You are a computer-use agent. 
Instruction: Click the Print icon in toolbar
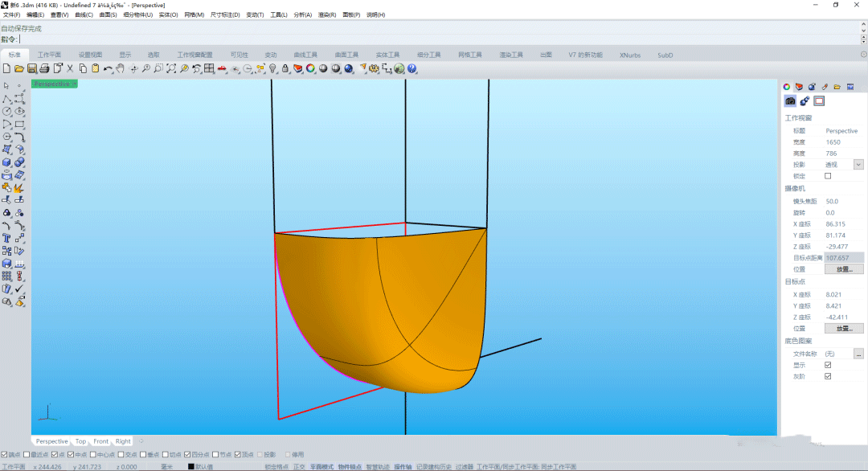pyautogui.click(x=45, y=69)
